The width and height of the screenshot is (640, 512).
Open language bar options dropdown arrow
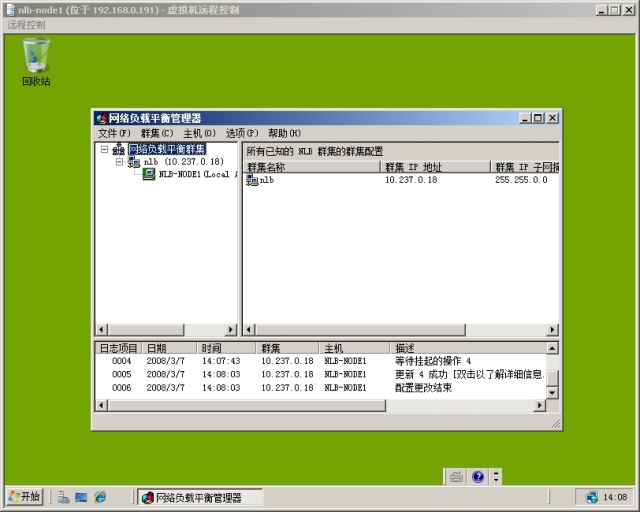pos(496,478)
